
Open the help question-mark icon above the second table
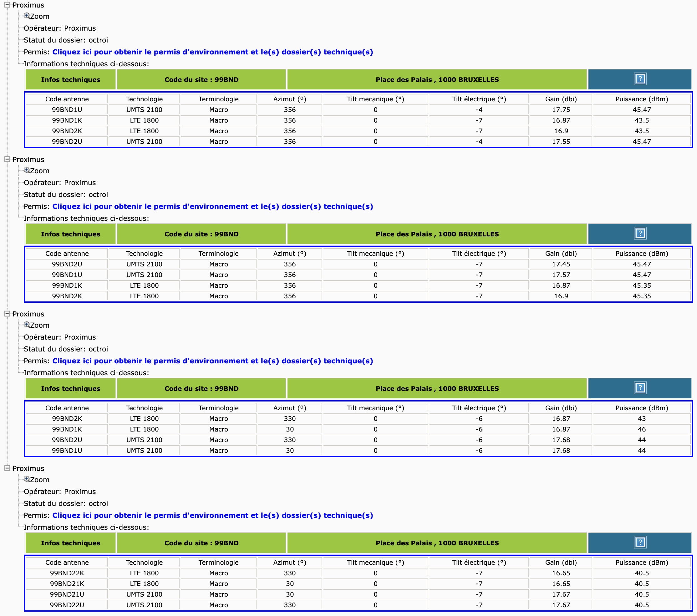(640, 234)
